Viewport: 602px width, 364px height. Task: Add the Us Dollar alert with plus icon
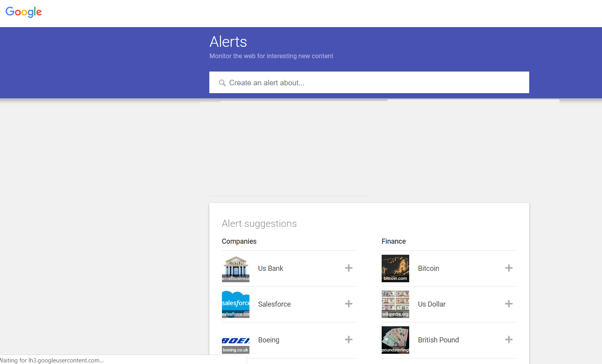pyautogui.click(x=509, y=304)
